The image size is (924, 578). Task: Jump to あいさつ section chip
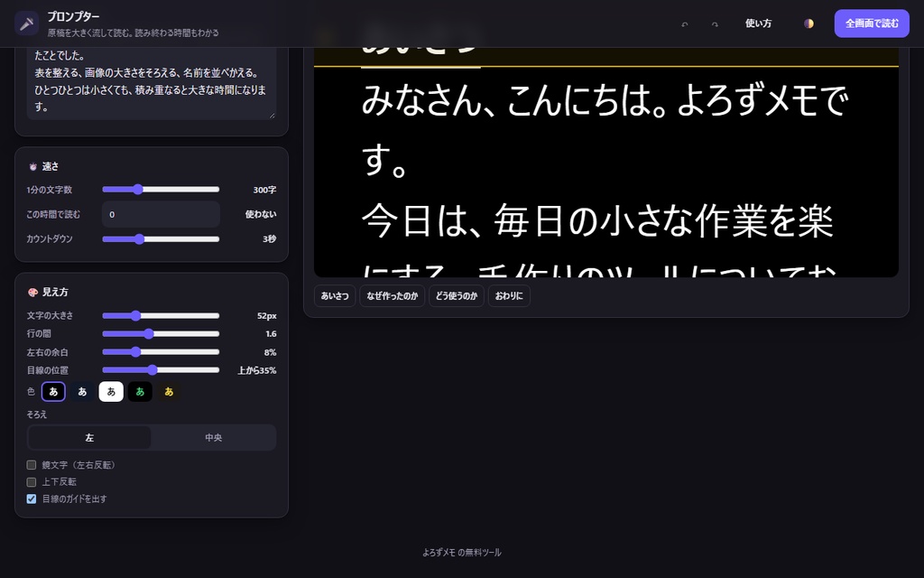[335, 296]
